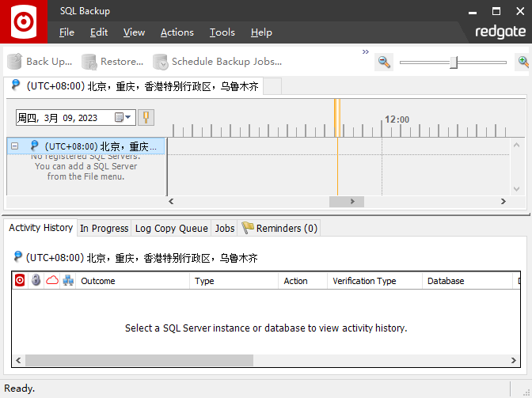This screenshot has height=398, width=532.
Task: Open the Actions menu
Action: click(177, 32)
